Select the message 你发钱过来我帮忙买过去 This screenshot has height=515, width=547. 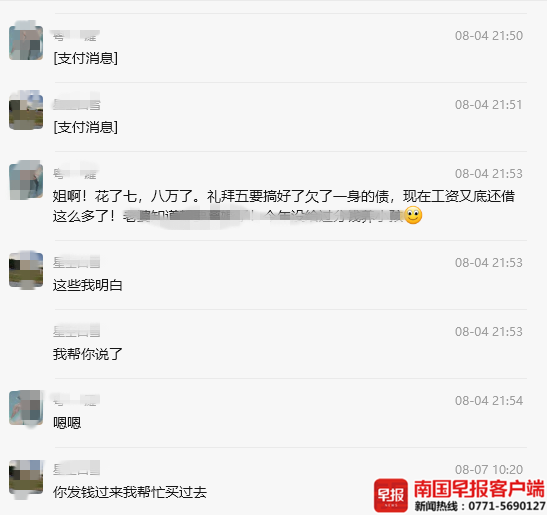point(130,492)
